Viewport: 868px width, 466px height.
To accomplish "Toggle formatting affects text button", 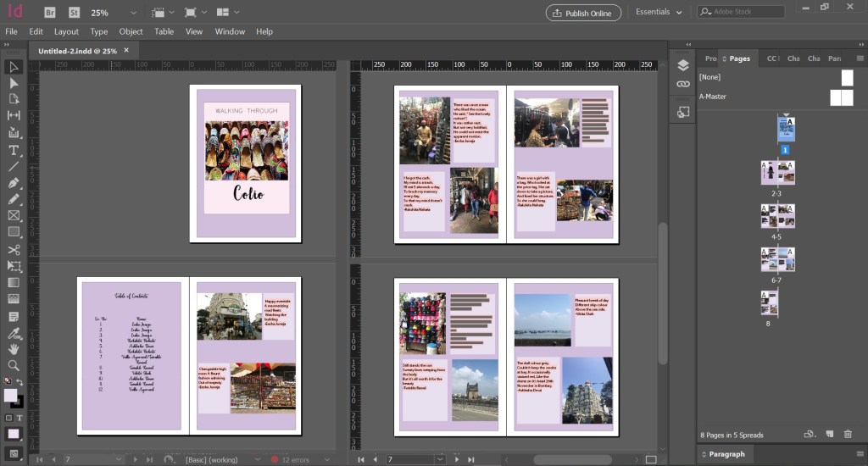I will [x=19, y=418].
